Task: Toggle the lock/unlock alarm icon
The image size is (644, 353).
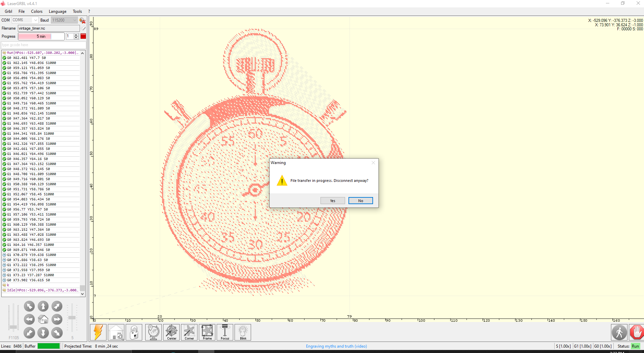Action: click(x=134, y=332)
